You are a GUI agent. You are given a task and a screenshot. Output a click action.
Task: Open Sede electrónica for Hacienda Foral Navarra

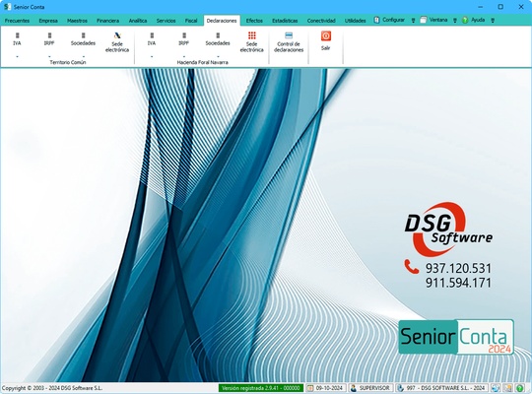252,42
